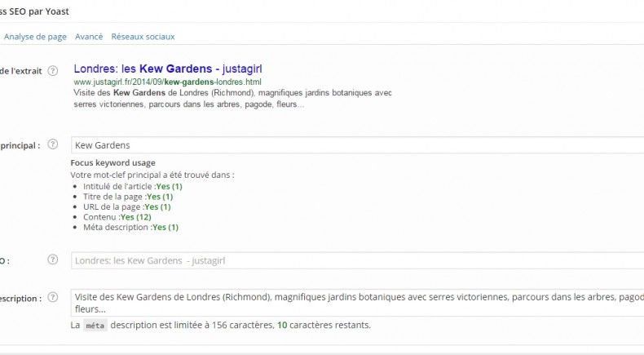Click the SEO par Yoast panel heading
This screenshot has height=355, width=644.
pyautogui.click(x=34, y=11)
